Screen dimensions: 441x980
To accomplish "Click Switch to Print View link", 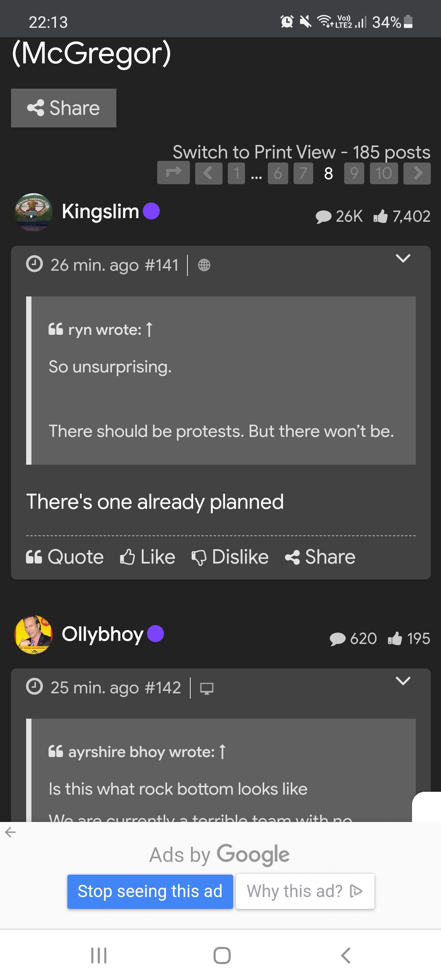I will [x=254, y=152].
